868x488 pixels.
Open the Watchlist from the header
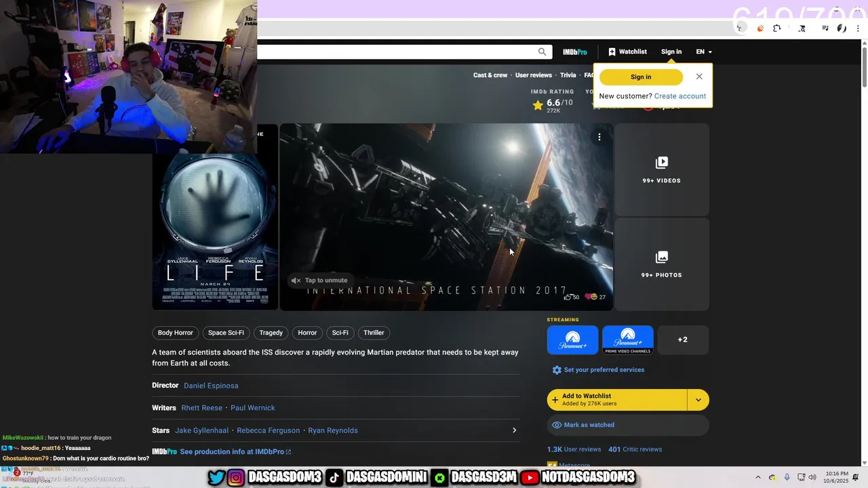[627, 52]
